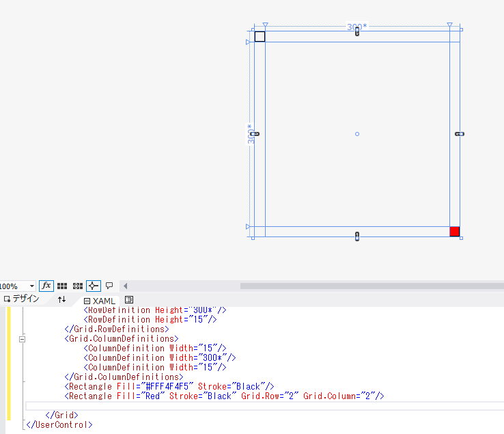Click the left rail lower row gridline triangle
The image size is (504, 434).
click(x=248, y=226)
